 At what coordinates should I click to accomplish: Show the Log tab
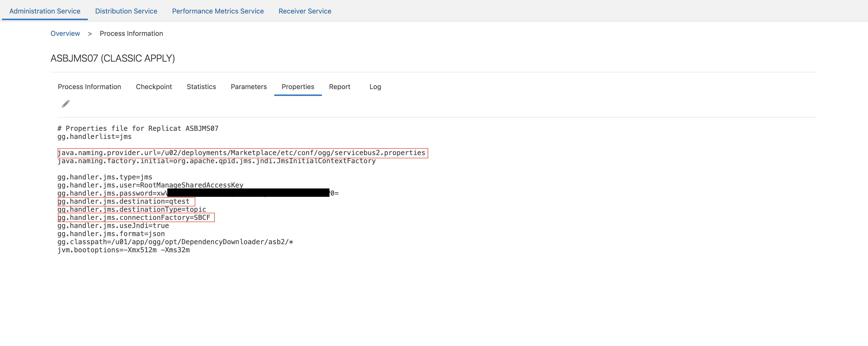375,87
